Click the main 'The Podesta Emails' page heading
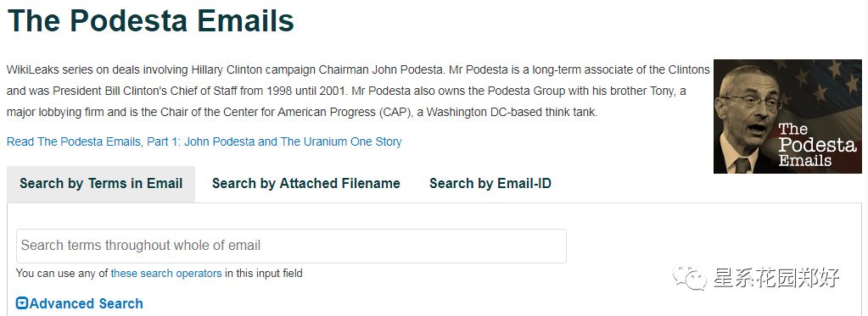The image size is (868, 316). [x=150, y=20]
